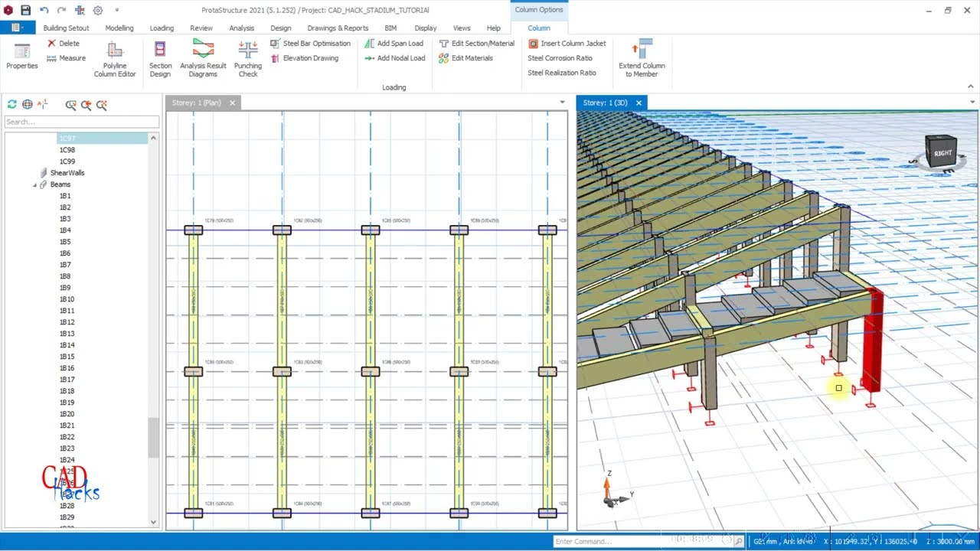Open the Help ribbon tab
980x551 pixels.
click(494, 28)
